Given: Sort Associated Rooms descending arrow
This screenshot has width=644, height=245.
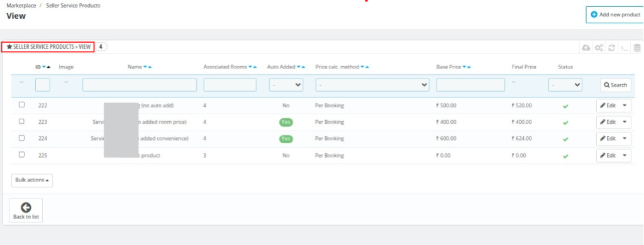Looking at the screenshot, I should coord(250,67).
